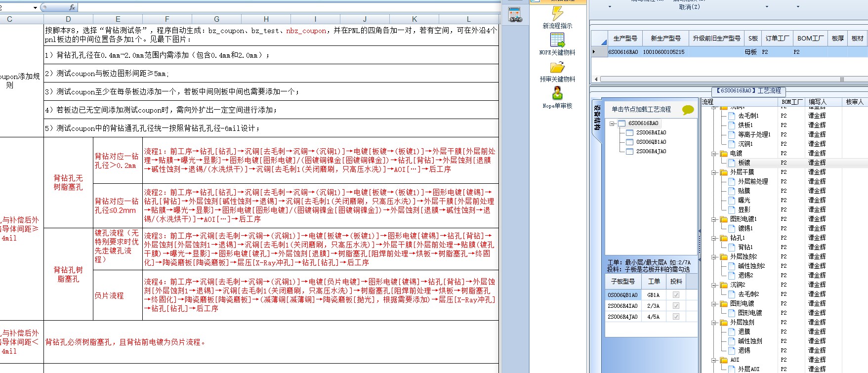Click the document icon beside 板镀
This screenshot has height=373, width=868.
pos(732,163)
